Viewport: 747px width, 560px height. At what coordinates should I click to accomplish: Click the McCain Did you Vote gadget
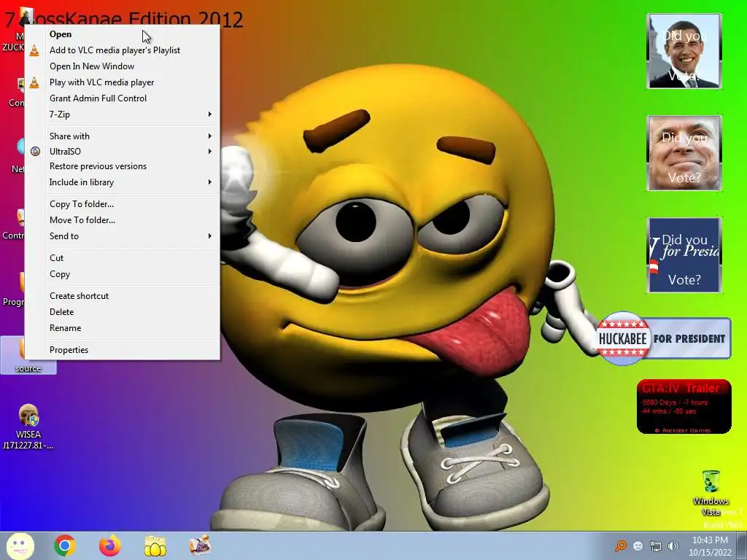click(x=684, y=153)
